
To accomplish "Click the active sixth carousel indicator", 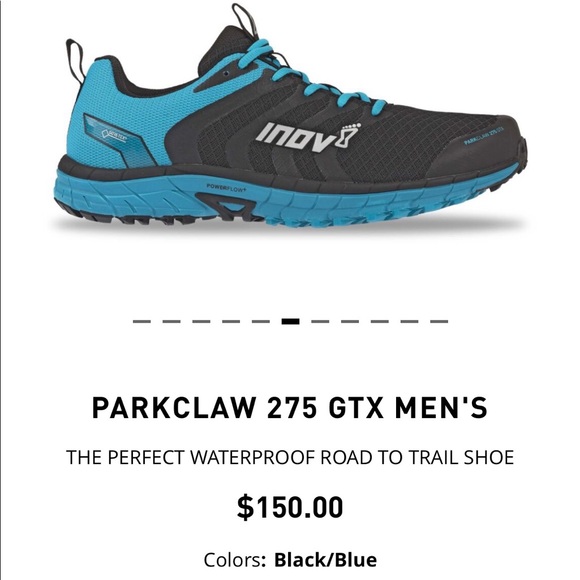I will pyautogui.click(x=290, y=321).
